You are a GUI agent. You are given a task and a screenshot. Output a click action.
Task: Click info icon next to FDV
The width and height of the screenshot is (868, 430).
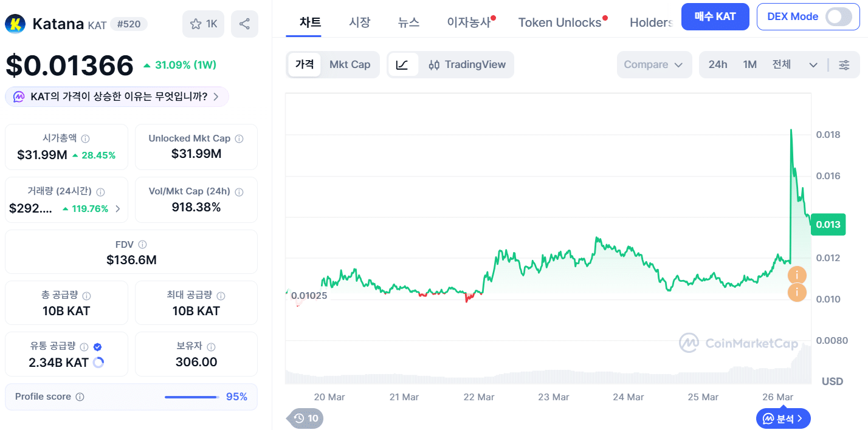(142, 244)
